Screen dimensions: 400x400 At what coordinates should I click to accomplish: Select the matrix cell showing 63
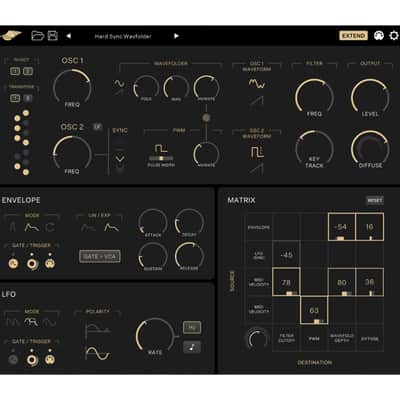314,310
